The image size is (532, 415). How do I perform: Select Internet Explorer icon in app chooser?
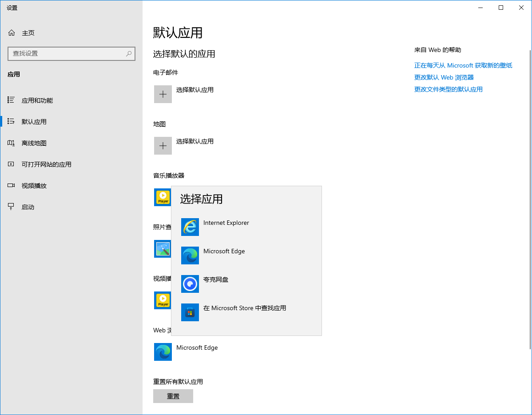190,227
